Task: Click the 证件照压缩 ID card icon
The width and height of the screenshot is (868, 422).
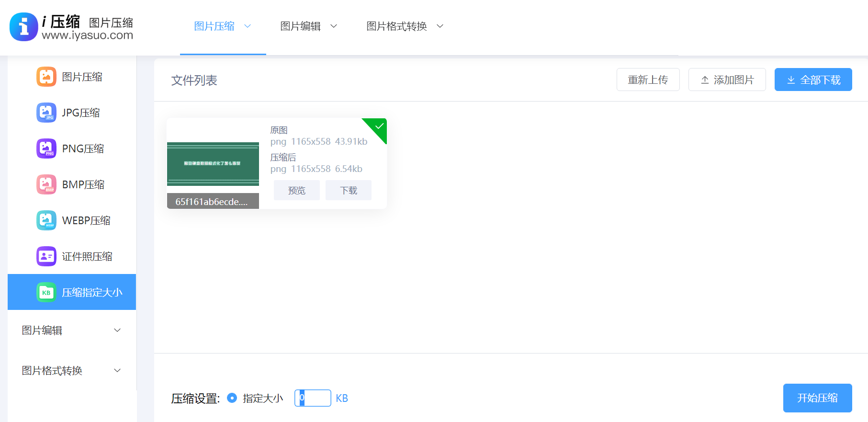Action: click(x=46, y=256)
